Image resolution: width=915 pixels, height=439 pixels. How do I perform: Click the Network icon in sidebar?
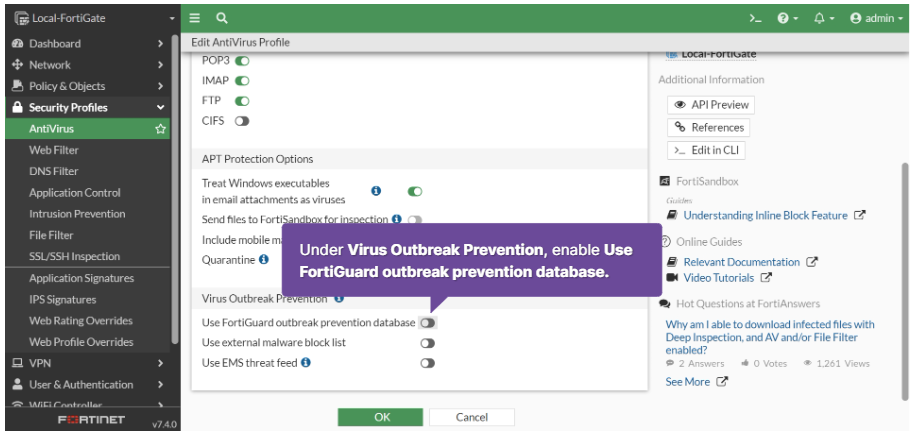(18, 65)
